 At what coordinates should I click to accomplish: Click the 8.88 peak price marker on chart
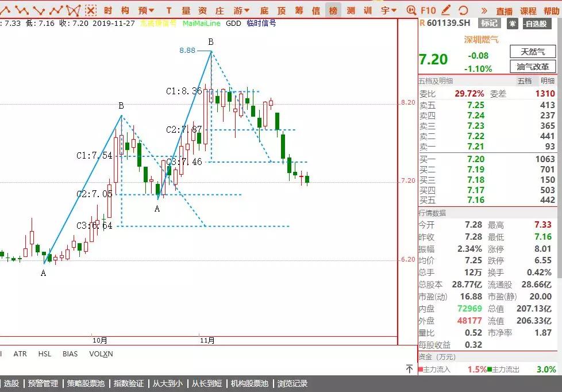(x=187, y=51)
